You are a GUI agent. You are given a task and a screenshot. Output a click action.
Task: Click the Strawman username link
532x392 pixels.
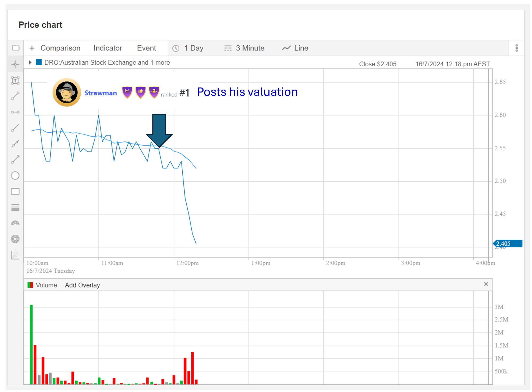coord(100,93)
